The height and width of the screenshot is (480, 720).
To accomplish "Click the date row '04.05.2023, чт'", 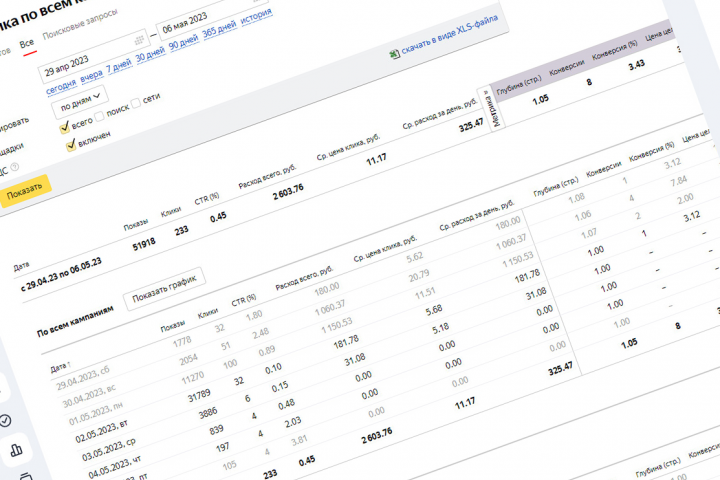I will pyautogui.click(x=115, y=468).
